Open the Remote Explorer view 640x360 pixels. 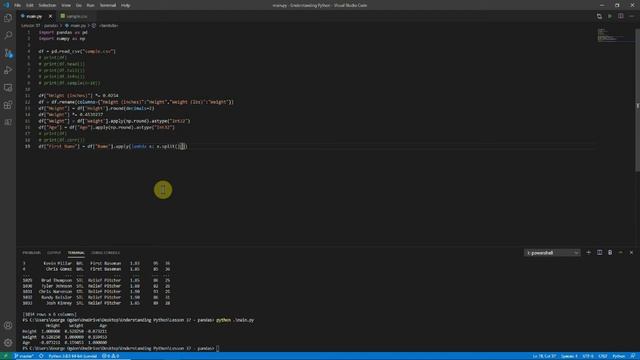coord(8,88)
